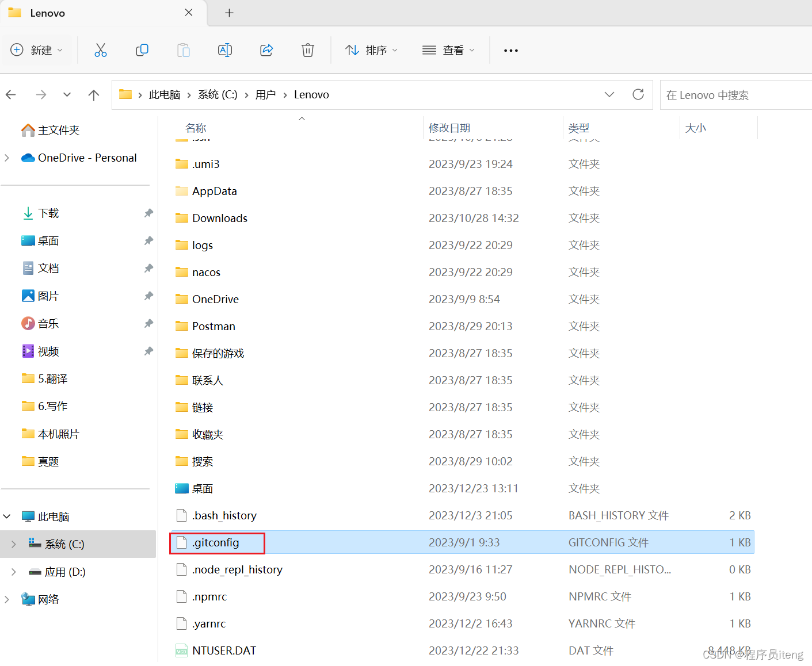Open the 新建 new item menu
This screenshot has height=666, width=812.
37,50
